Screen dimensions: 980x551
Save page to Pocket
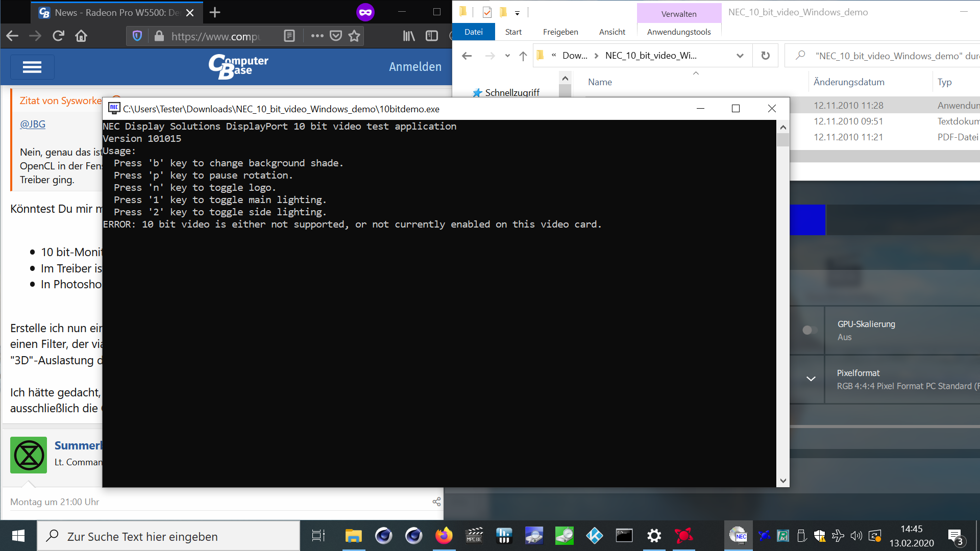click(x=336, y=36)
